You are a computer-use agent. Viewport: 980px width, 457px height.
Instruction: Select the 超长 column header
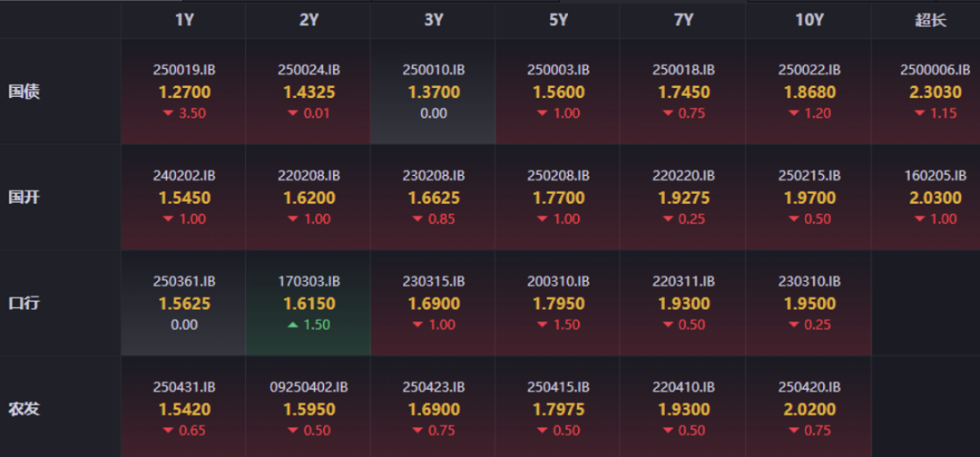(930, 20)
